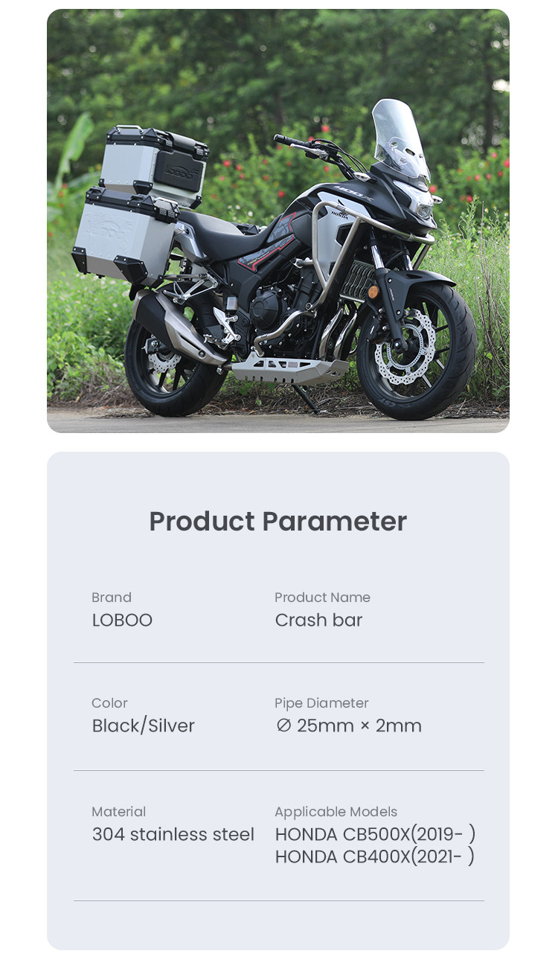The height and width of the screenshot is (980, 558).
Task: Select the 304 stainless steel text
Action: [x=173, y=834]
